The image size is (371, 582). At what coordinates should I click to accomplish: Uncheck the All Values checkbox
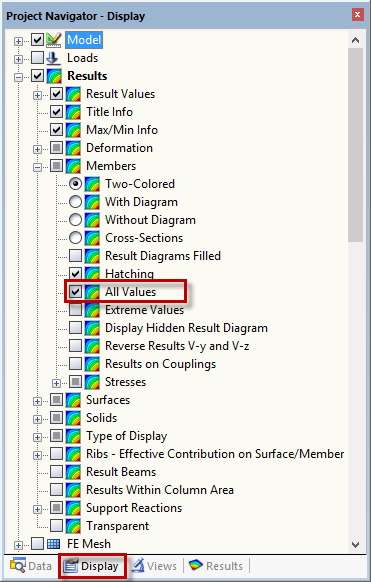tap(75, 292)
